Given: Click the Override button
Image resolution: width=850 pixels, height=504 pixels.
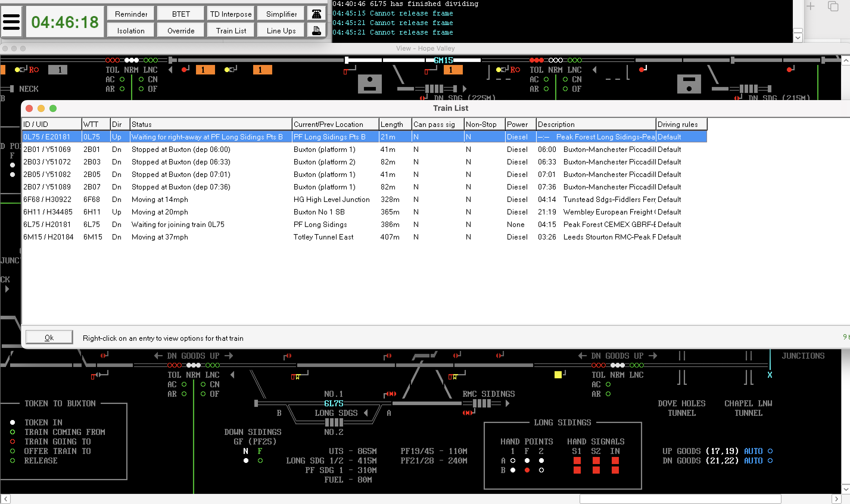Looking at the screenshot, I should (x=181, y=31).
